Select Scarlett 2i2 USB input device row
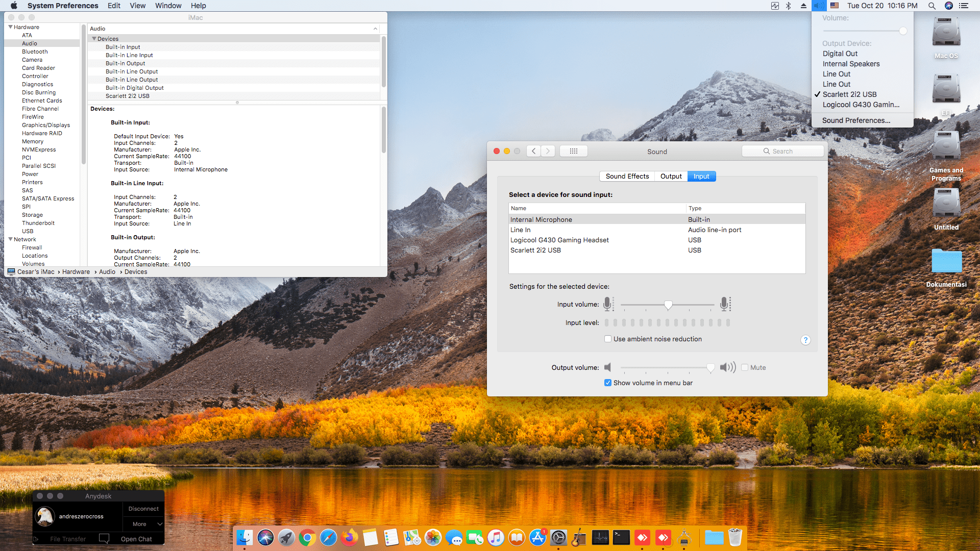This screenshot has height=551, width=980. (x=657, y=250)
